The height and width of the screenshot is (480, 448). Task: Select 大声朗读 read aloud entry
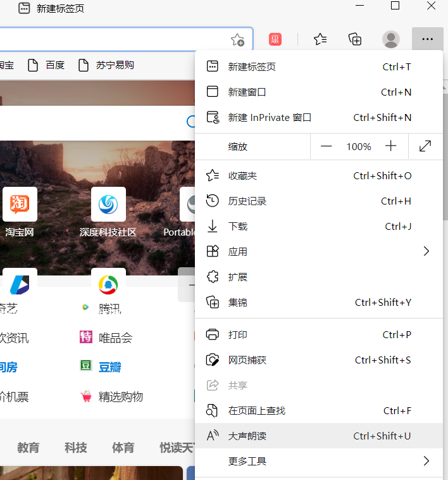319,436
